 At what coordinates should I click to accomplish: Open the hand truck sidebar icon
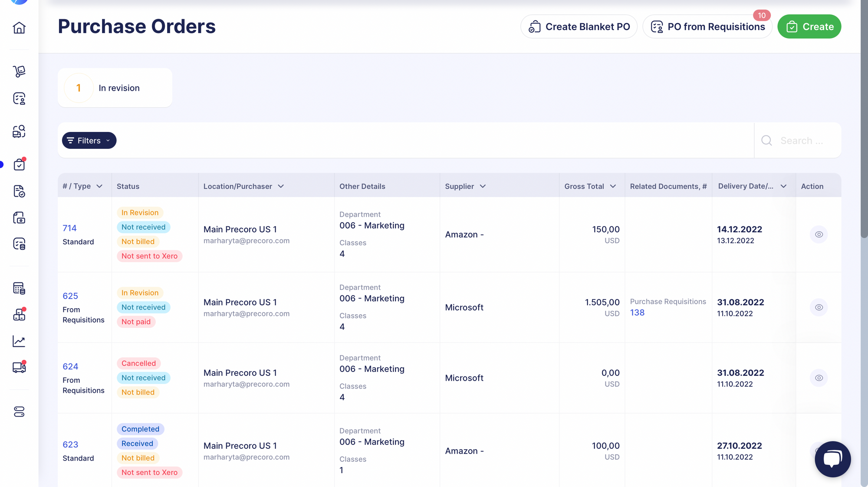(x=19, y=71)
